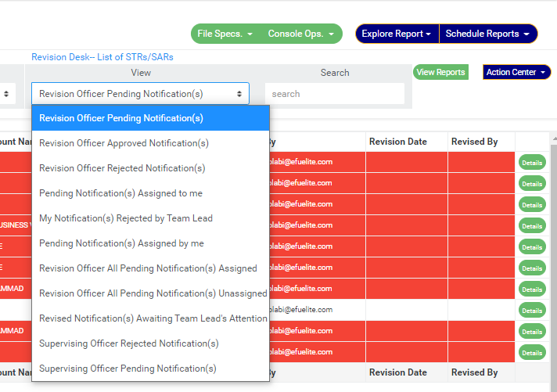Open the Console Ops. dropdown
The height and width of the screenshot is (392, 557).
click(x=301, y=34)
